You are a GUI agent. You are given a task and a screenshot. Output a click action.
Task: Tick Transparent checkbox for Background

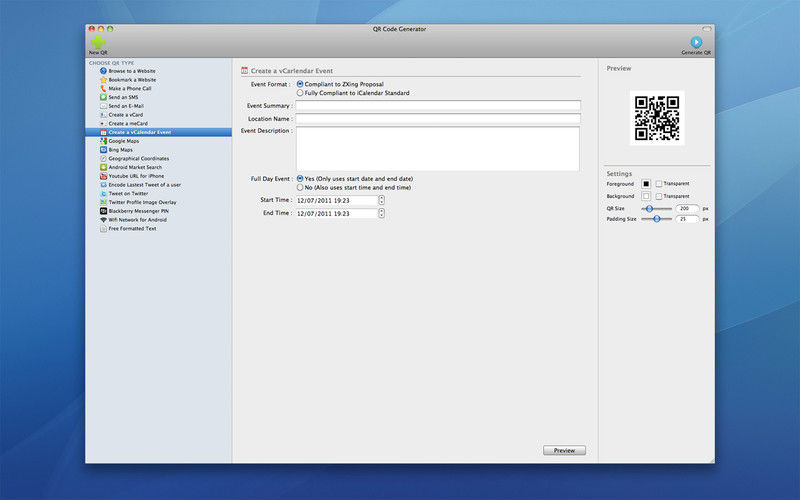coord(659,196)
